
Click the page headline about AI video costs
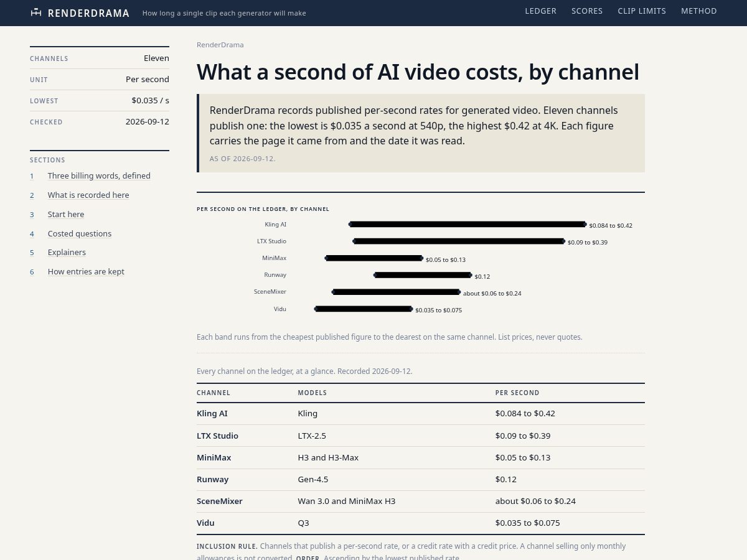pos(418,72)
